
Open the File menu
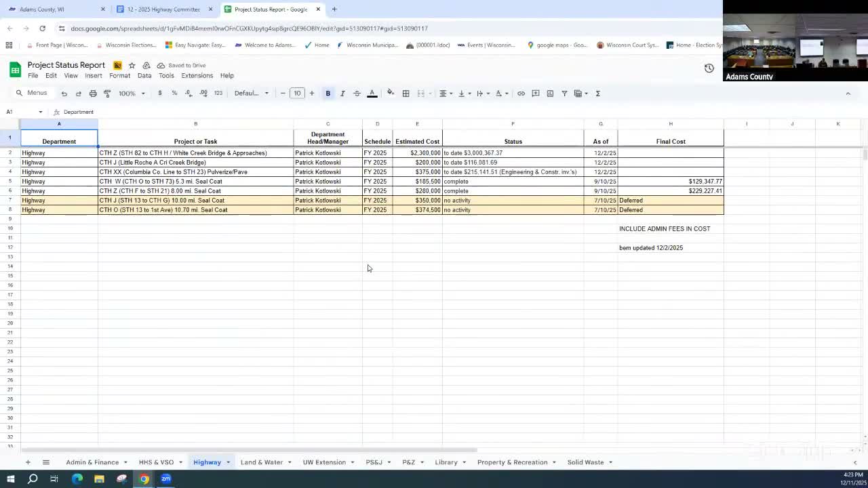33,76
